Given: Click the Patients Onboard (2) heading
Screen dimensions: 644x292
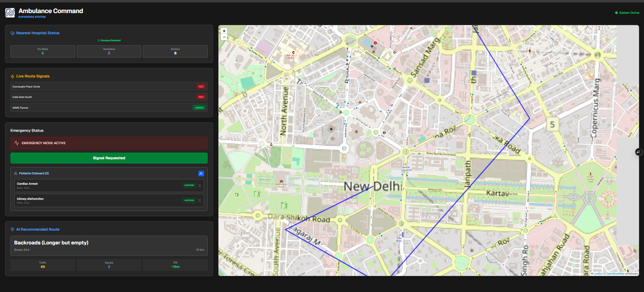Looking at the screenshot, I should pyautogui.click(x=34, y=173).
